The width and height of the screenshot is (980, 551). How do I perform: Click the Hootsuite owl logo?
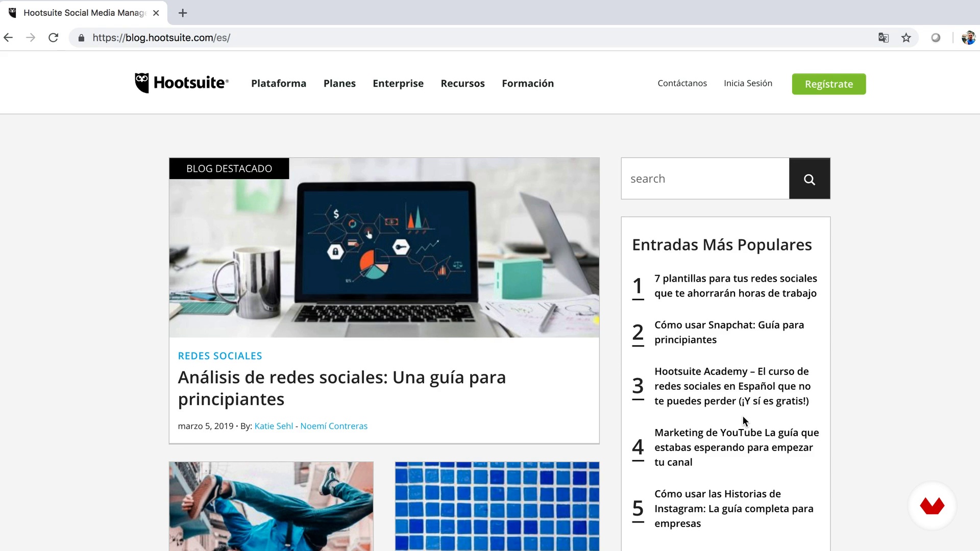tap(182, 83)
